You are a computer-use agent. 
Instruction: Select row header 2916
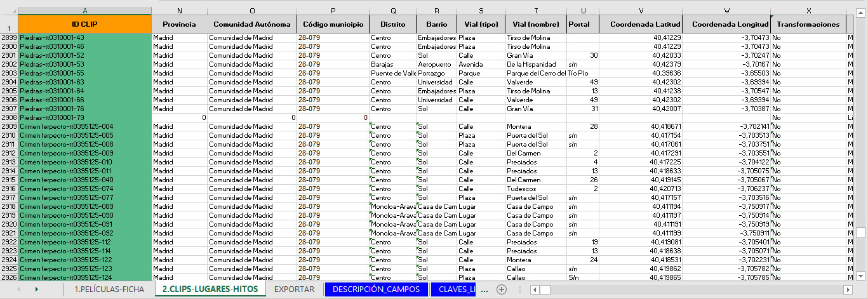click(9, 189)
